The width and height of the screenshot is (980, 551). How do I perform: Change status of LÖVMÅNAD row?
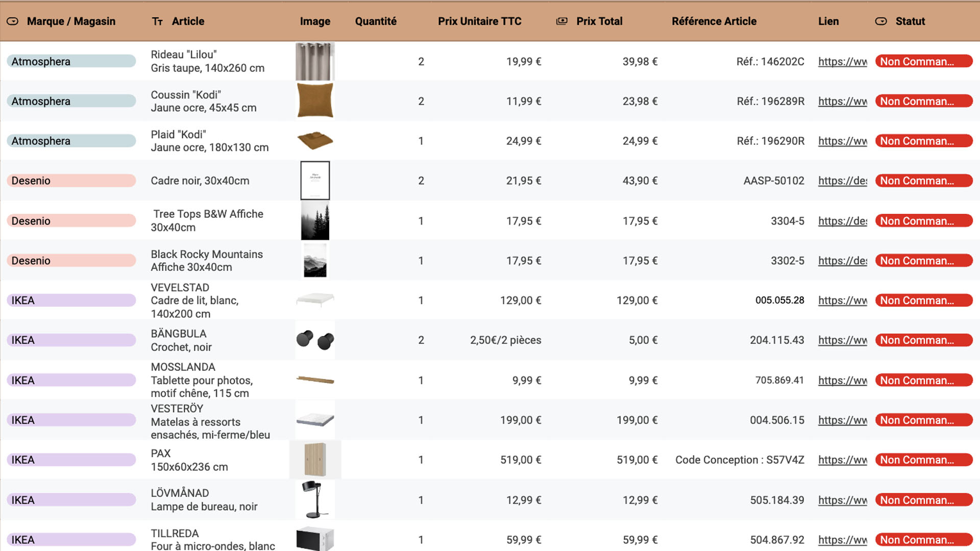924,500
